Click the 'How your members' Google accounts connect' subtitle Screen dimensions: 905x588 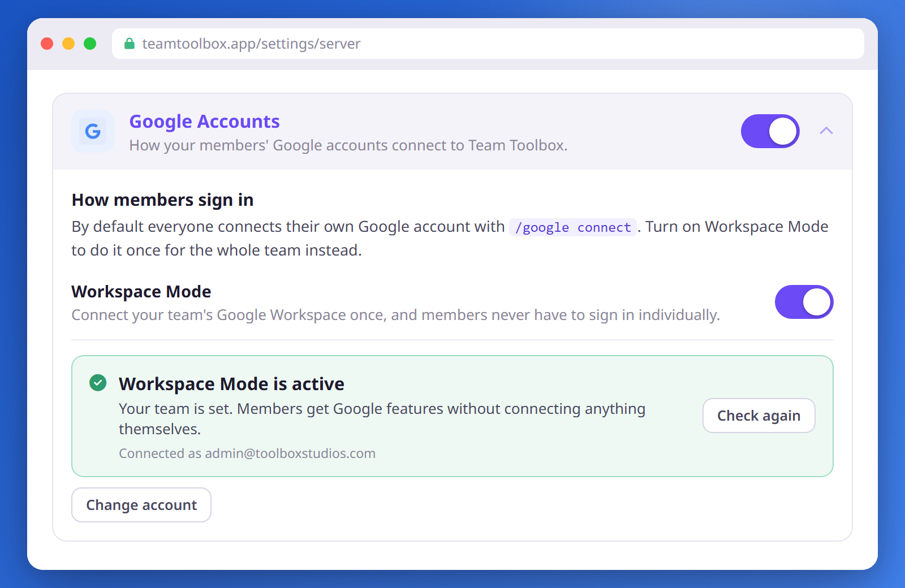pos(348,145)
